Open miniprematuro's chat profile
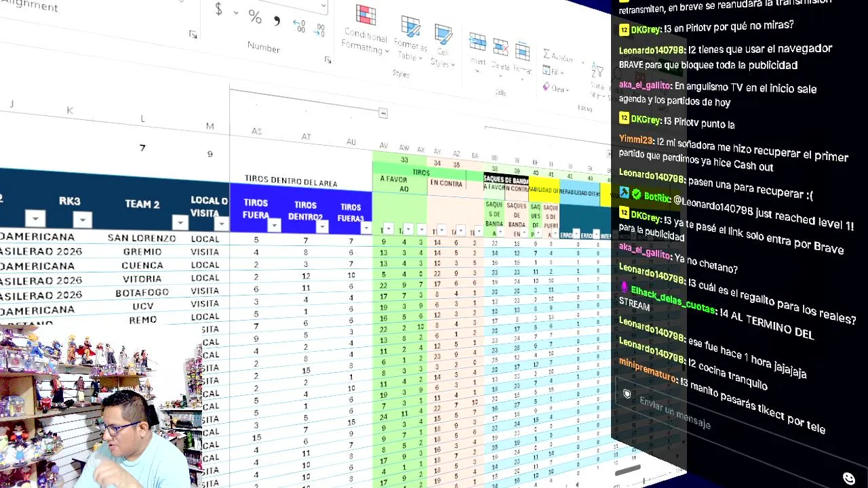 click(648, 369)
